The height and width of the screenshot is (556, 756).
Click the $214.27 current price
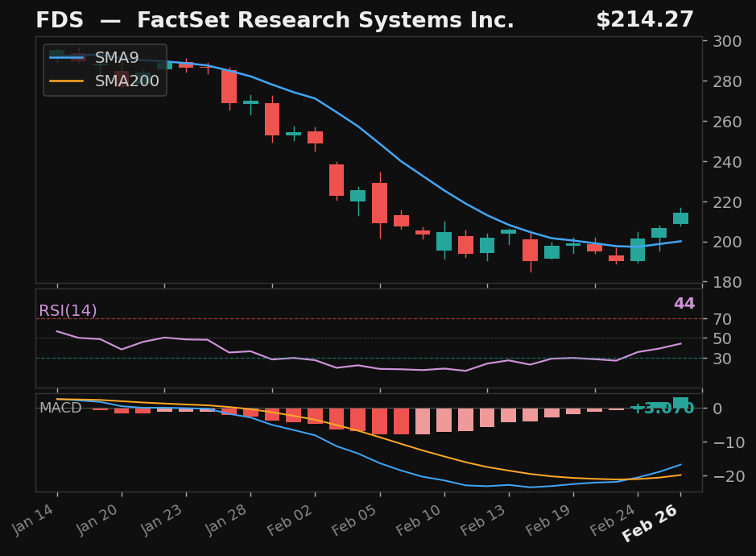point(645,20)
